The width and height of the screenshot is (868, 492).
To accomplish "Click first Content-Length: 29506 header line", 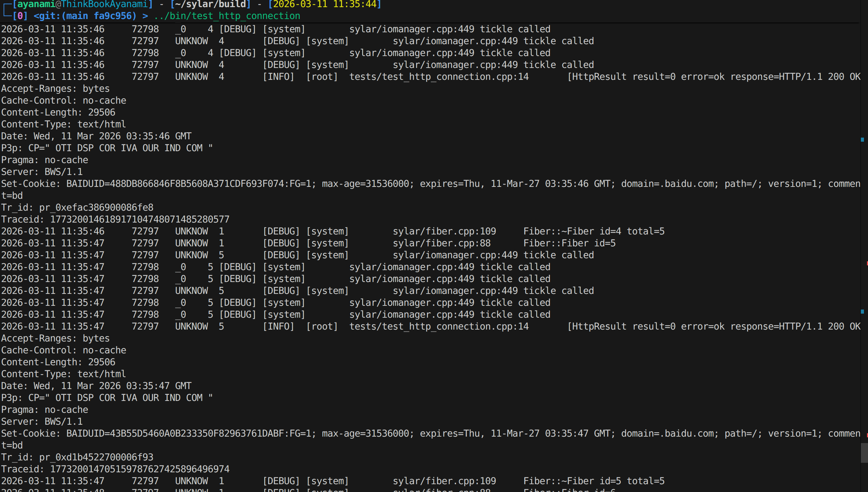I will (58, 112).
